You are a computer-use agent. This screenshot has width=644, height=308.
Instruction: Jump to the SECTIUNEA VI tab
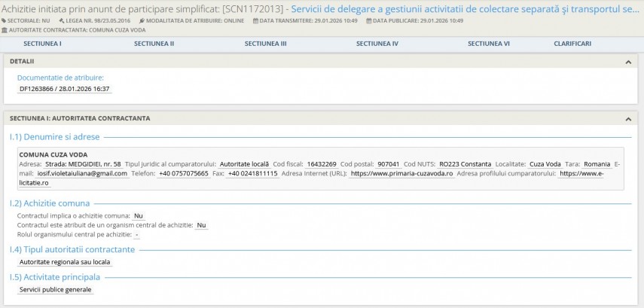pyautogui.click(x=488, y=44)
